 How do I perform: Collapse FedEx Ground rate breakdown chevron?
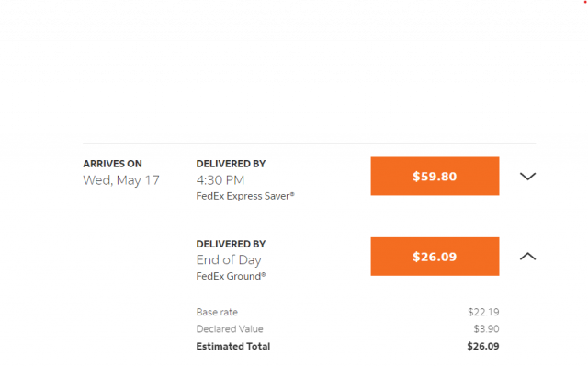527,257
